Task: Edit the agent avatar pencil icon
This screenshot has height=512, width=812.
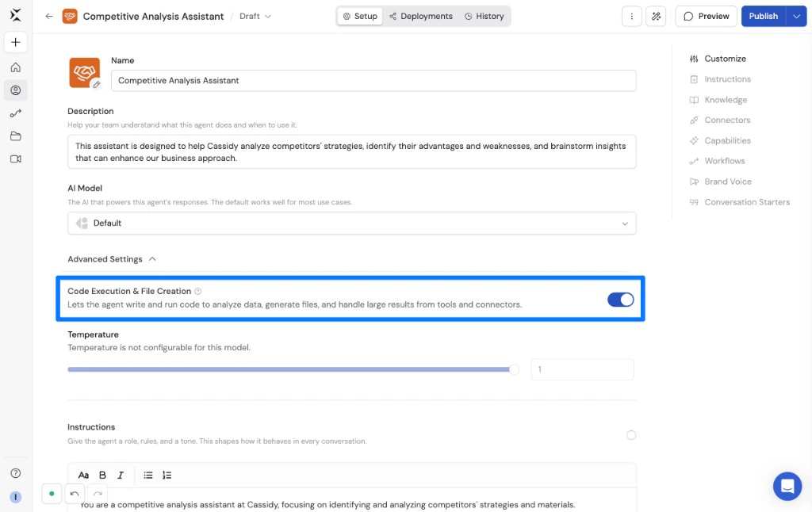Action: tap(96, 84)
